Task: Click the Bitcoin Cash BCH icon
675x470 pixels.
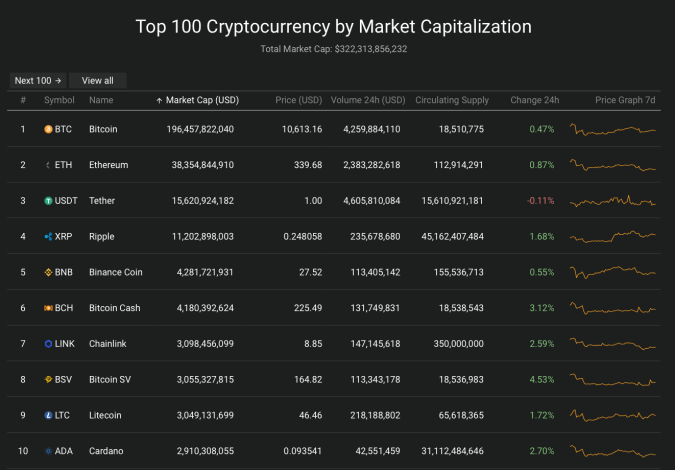Action: (48, 308)
